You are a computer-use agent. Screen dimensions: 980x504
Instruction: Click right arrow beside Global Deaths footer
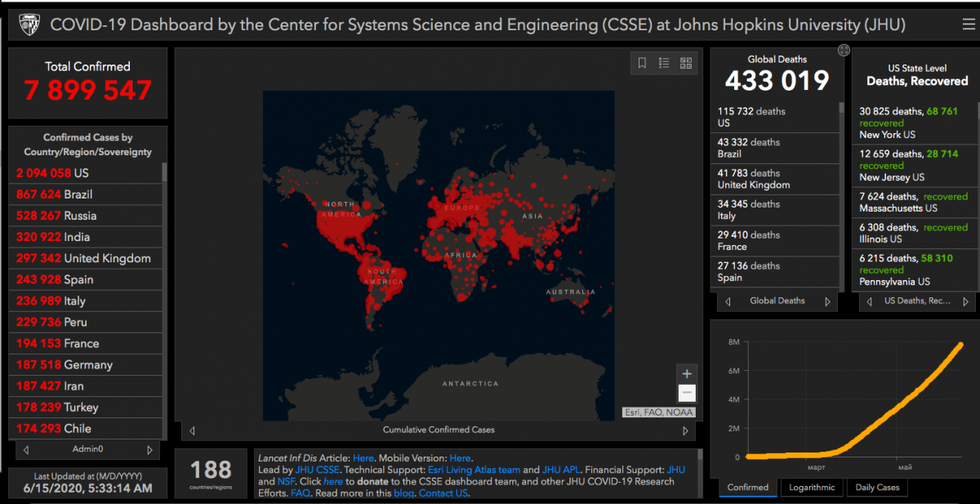[827, 301]
